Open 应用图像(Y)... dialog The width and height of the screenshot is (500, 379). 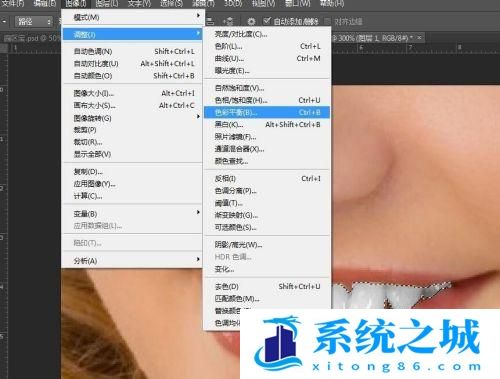pyautogui.click(x=132, y=184)
